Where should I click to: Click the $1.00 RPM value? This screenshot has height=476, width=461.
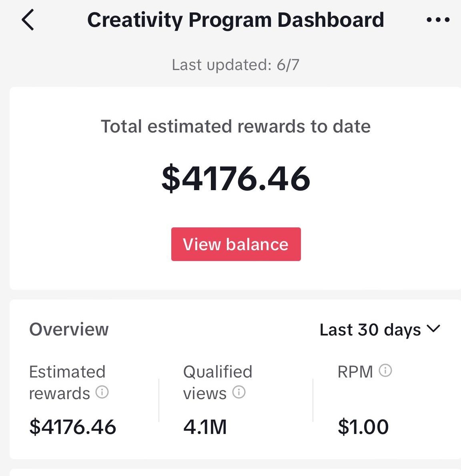363,427
